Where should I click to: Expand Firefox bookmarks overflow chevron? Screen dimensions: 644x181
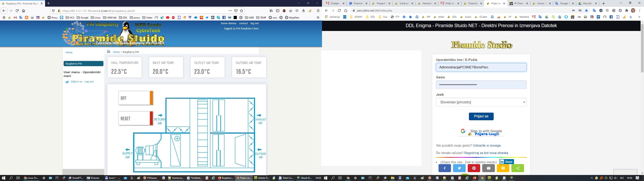pos(318,17)
